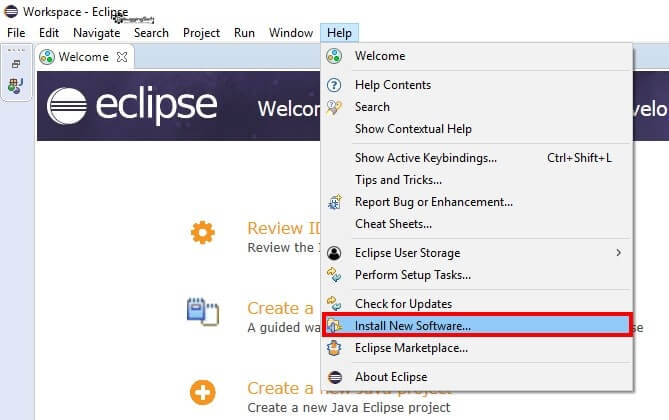
Task: Click the Restore icon in left sidebar
Action: pos(16,64)
